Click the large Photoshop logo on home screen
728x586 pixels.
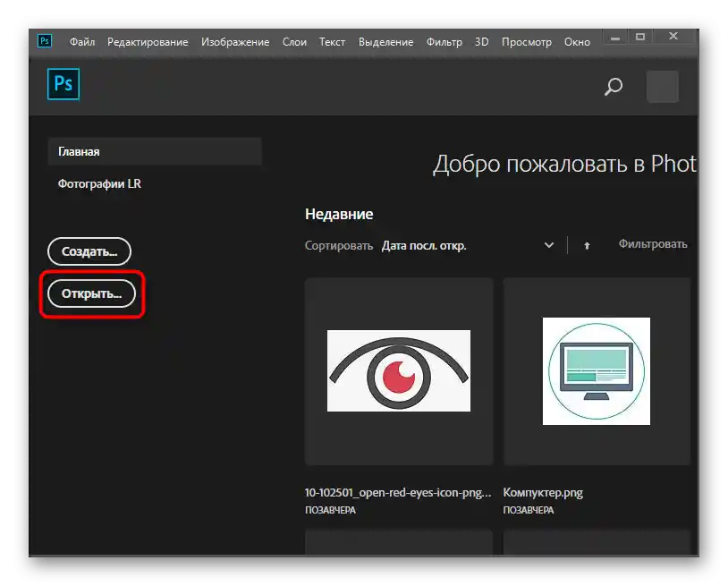(x=63, y=84)
